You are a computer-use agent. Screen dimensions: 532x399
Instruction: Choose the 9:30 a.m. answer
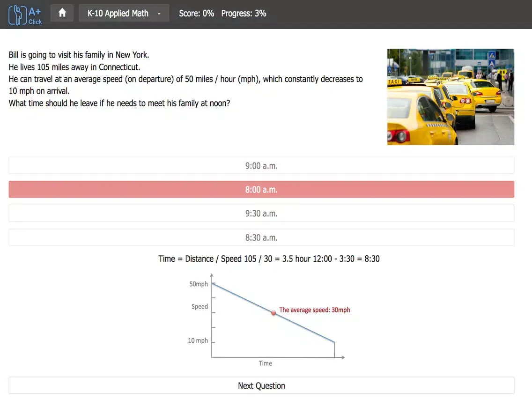pos(261,214)
